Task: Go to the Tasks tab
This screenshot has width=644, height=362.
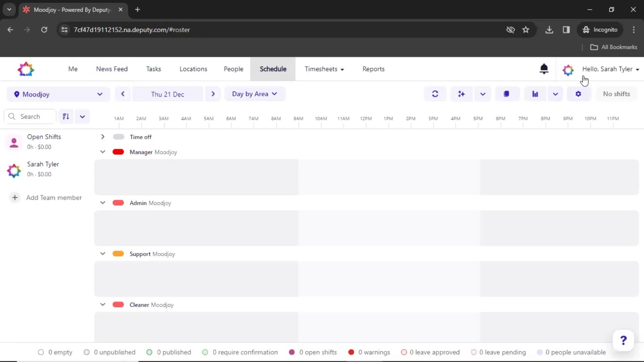Action: pyautogui.click(x=154, y=69)
